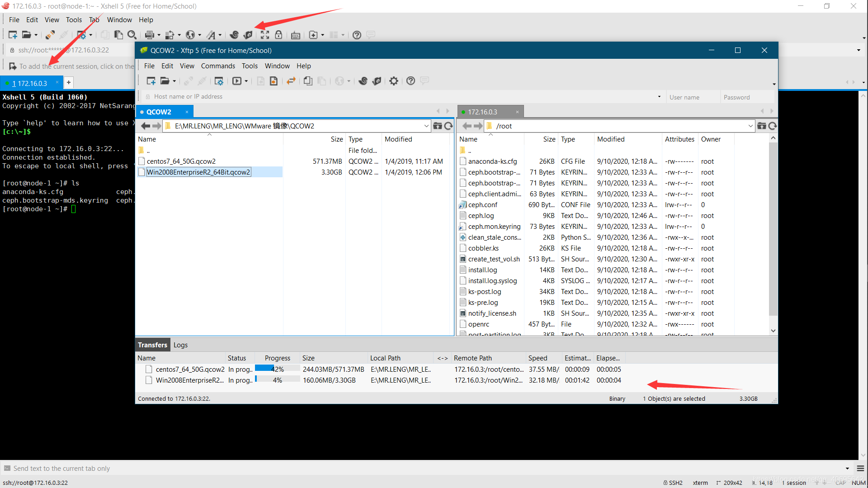Open the Xftp folder icon dropdown arrow
868x488 pixels.
point(174,81)
